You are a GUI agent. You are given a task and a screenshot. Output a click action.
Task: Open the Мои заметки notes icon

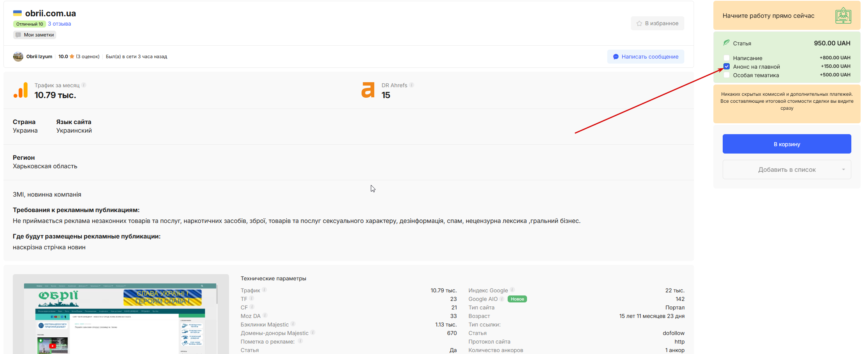point(18,35)
